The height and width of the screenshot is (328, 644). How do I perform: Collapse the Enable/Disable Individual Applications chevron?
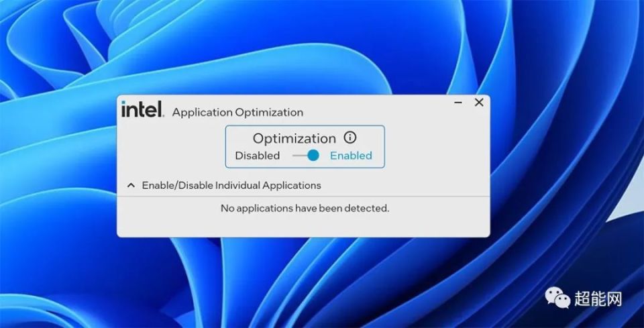[131, 185]
